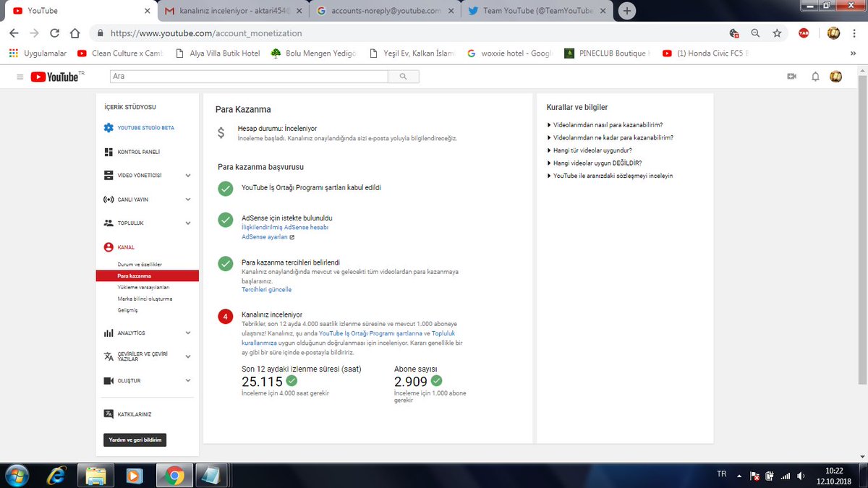868x488 pixels.
Task: Open Yükleme varsayılanları submenu item
Action: coord(143,287)
